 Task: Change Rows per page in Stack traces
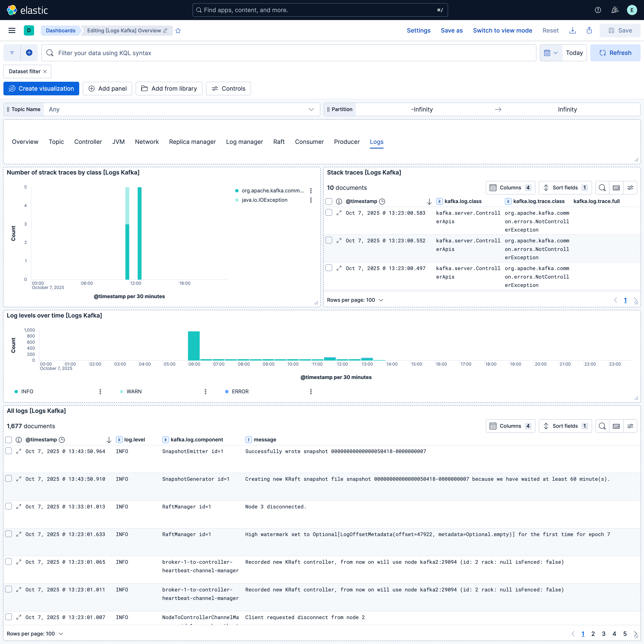(x=355, y=300)
